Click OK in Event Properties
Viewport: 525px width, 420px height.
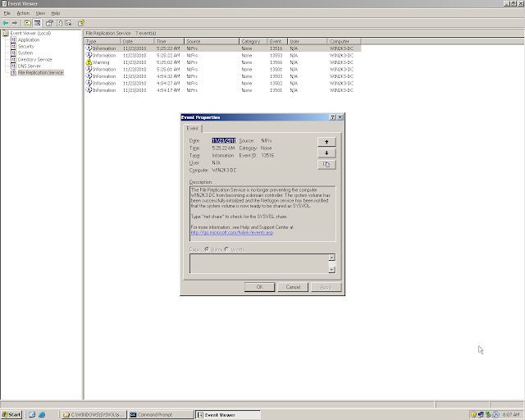259,287
